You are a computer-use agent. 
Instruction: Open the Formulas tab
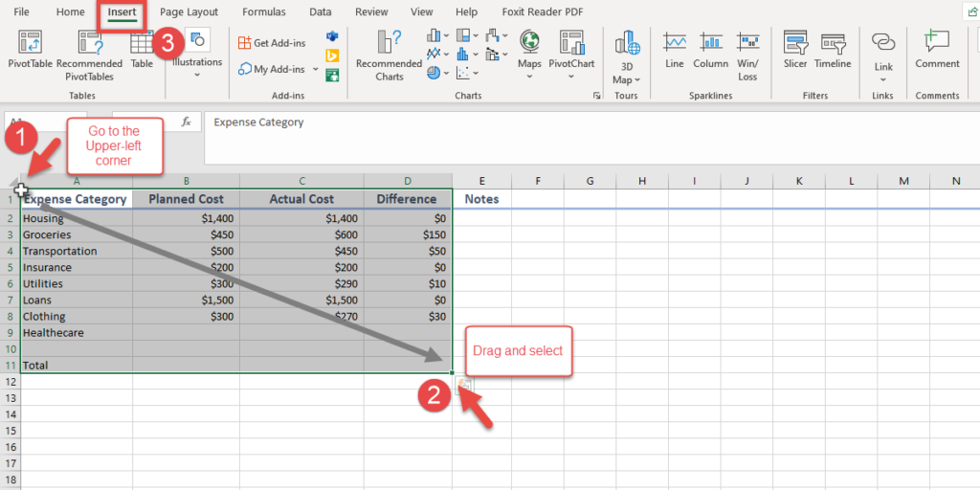click(x=264, y=11)
